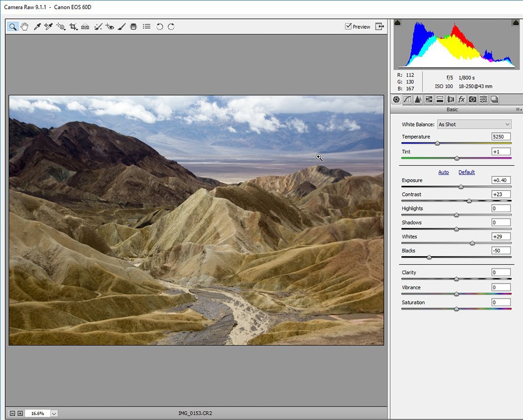This screenshot has width=523, height=420.
Task: Open the HSL / Grayscale panel tab
Action: coord(429,99)
